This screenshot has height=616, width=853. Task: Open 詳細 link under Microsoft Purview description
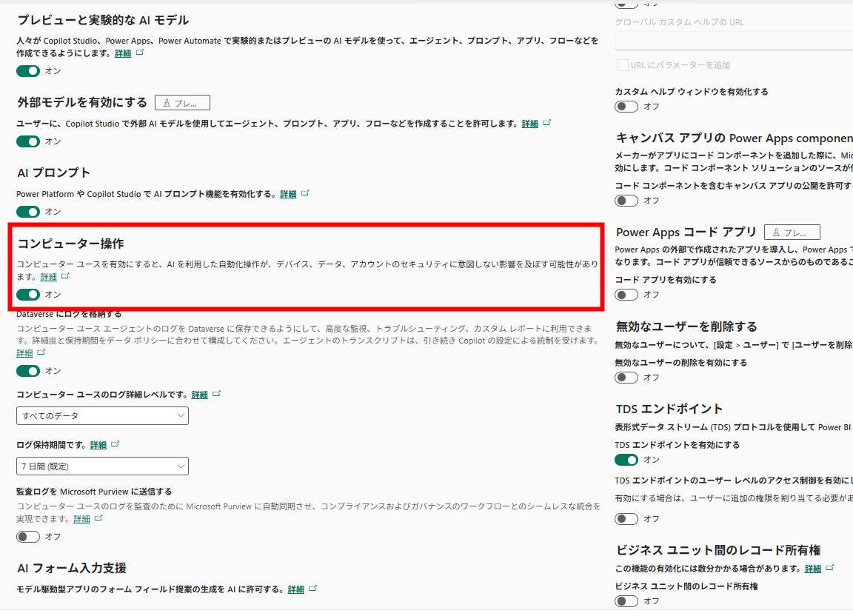click(81, 518)
